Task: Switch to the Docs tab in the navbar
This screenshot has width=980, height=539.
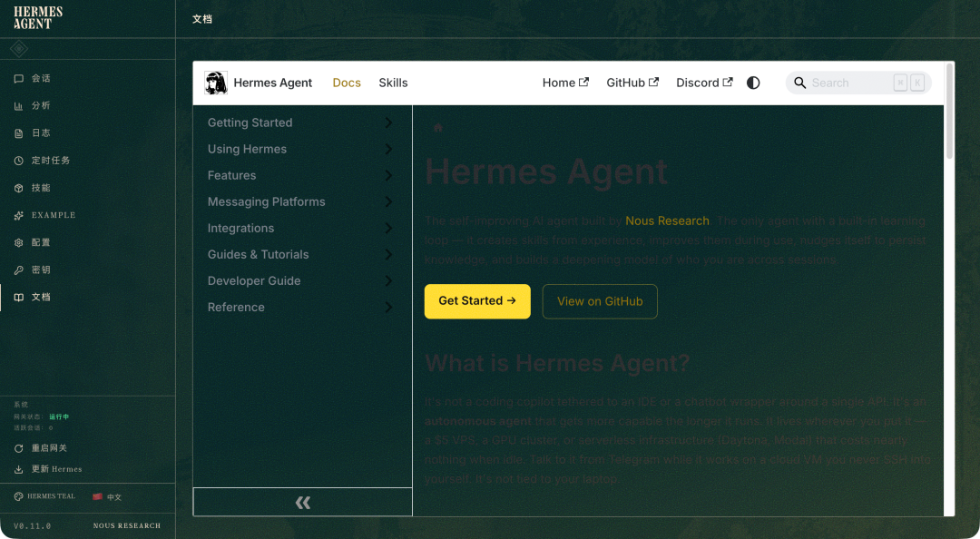Action: [x=347, y=83]
